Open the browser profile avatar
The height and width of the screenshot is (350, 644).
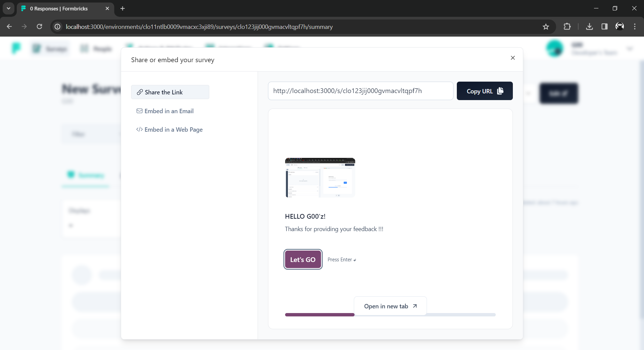point(620,27)
